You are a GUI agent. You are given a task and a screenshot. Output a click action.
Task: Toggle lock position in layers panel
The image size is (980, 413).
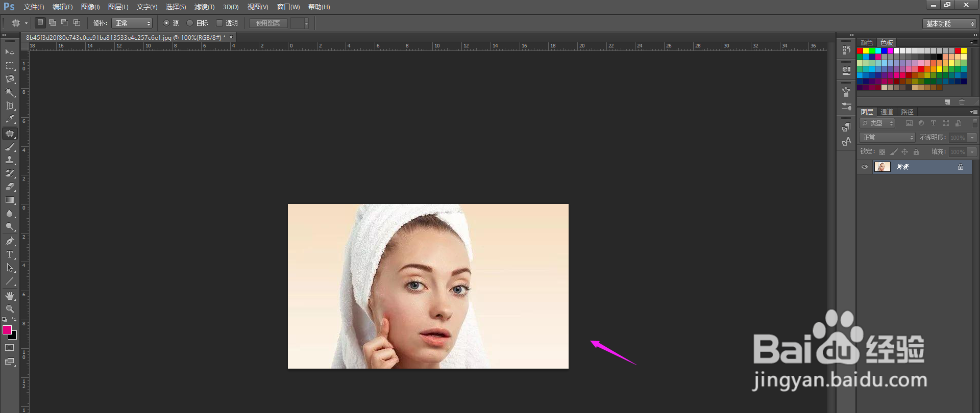(x=904, y=152)
